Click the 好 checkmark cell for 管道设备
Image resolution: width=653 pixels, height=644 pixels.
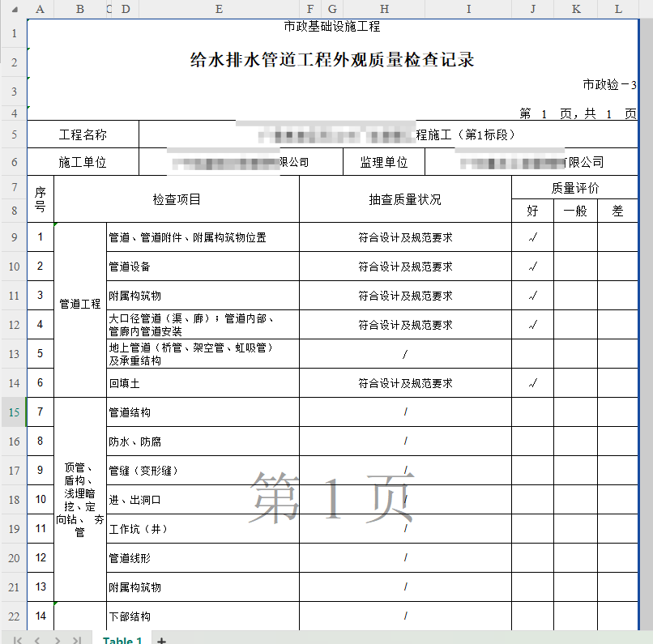[x=532, y=267]
